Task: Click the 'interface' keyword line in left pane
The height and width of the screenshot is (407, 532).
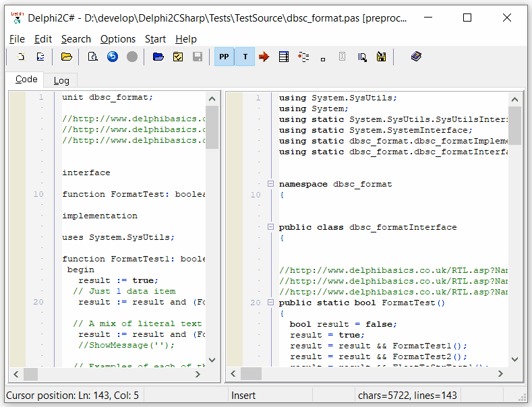Action: [86, 173]
